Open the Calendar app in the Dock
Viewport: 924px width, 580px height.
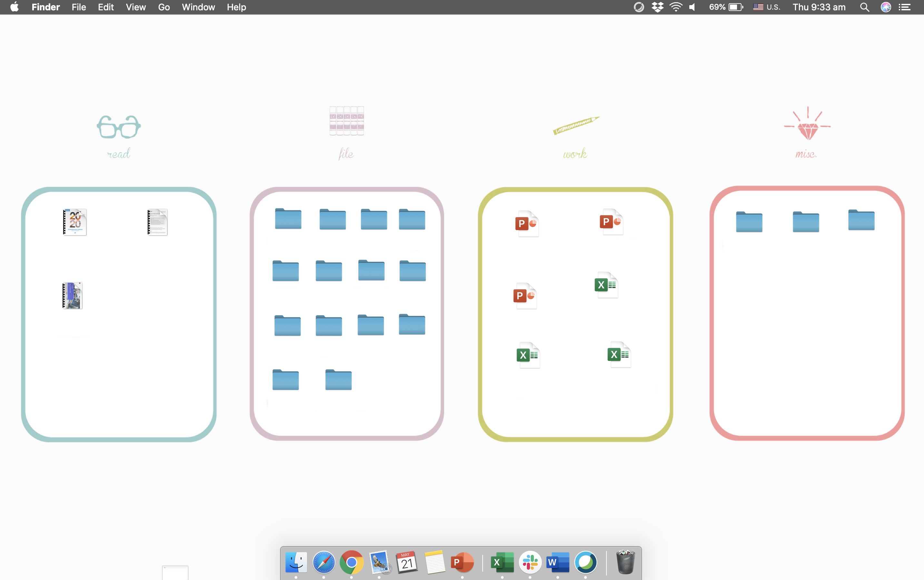(x=406, y=562)
